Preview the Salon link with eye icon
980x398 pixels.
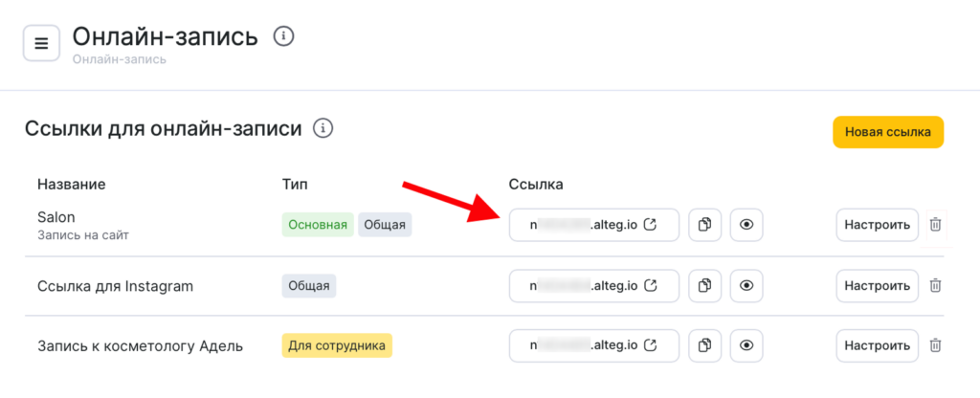746,225
